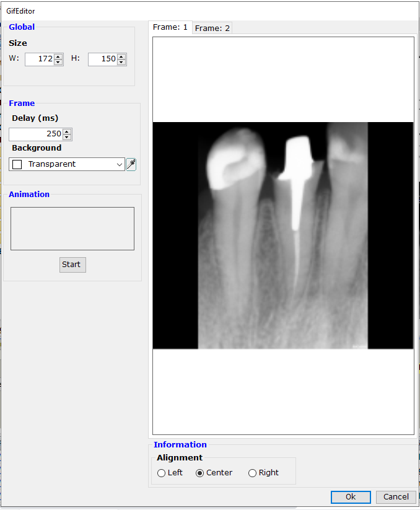Increase the width value with up arrow

[x=58, y=56]
